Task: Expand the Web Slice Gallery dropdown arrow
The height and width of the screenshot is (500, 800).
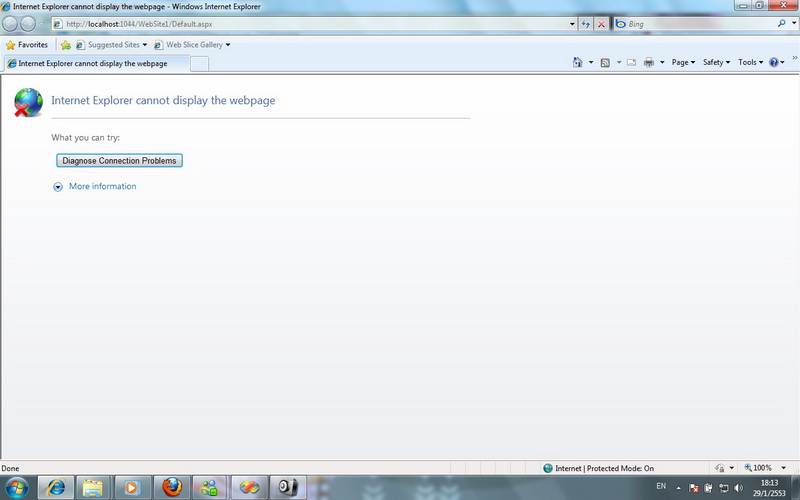Action: [x=228, y=45]
